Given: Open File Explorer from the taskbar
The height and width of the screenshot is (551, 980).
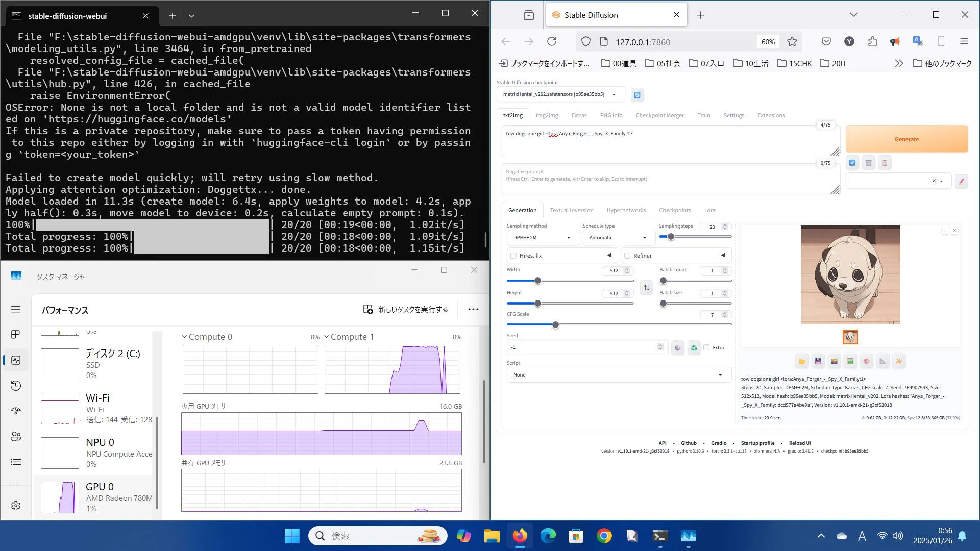Looking at the screenshot, I should (492, 536).
